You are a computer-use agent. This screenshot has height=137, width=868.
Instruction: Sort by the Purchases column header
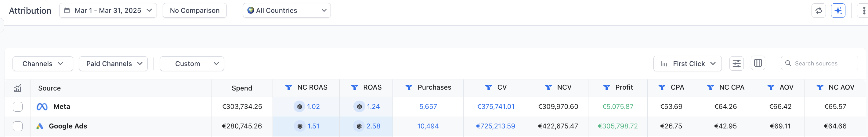click(x=434, y=87)
